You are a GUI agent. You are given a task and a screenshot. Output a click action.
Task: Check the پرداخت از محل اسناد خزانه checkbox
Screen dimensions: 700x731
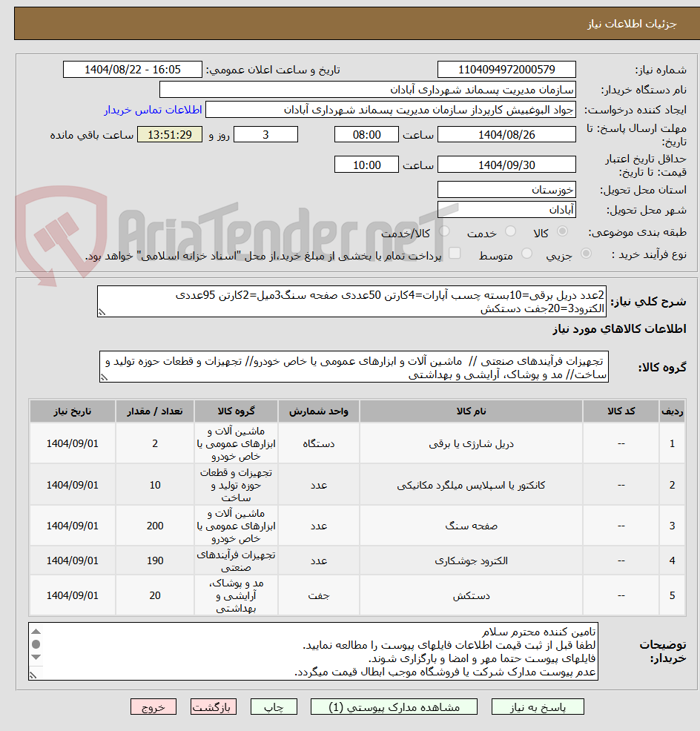click(x=455, y=252)
